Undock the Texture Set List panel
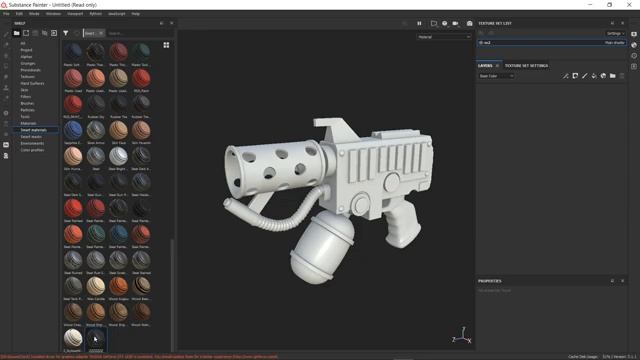Screen dimensions: 640x360 point(612,23)
